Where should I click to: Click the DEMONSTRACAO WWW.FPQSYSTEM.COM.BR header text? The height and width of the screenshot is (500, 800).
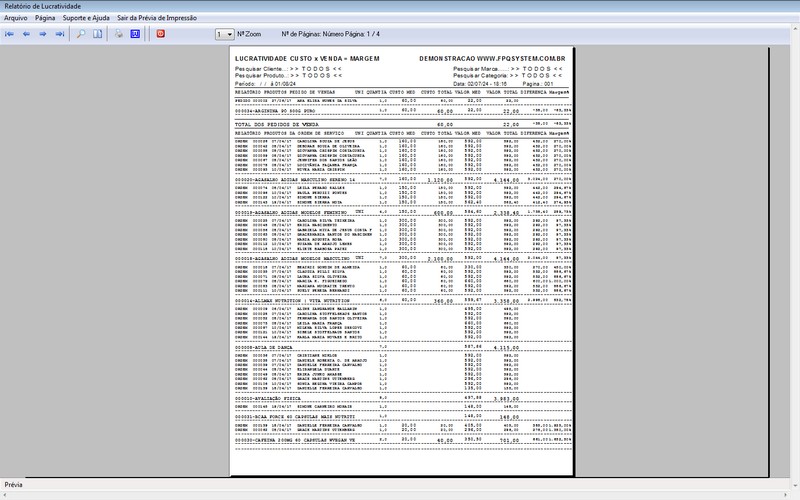(492, 59)
